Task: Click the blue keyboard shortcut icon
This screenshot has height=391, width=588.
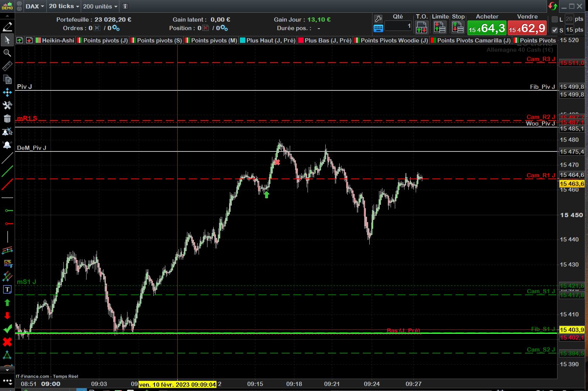Action: click(378, 28)
